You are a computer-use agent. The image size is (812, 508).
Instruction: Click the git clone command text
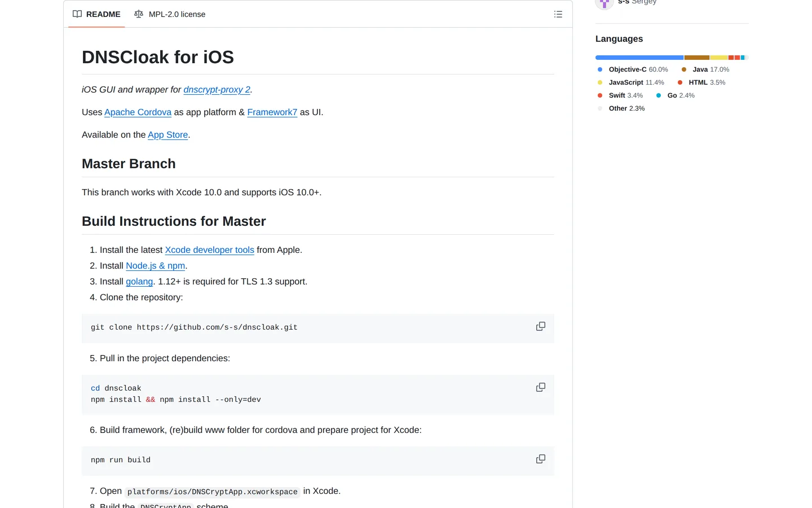(x=194, y=327)
